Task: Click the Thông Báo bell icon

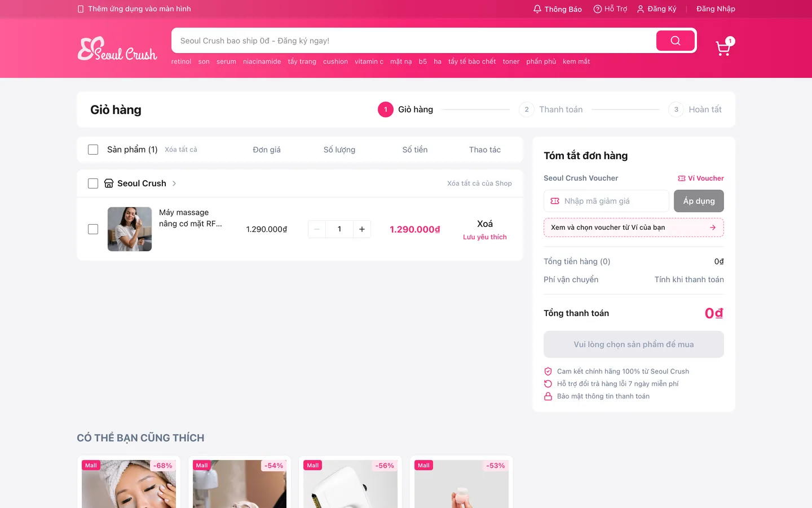Action: (537, 9)
